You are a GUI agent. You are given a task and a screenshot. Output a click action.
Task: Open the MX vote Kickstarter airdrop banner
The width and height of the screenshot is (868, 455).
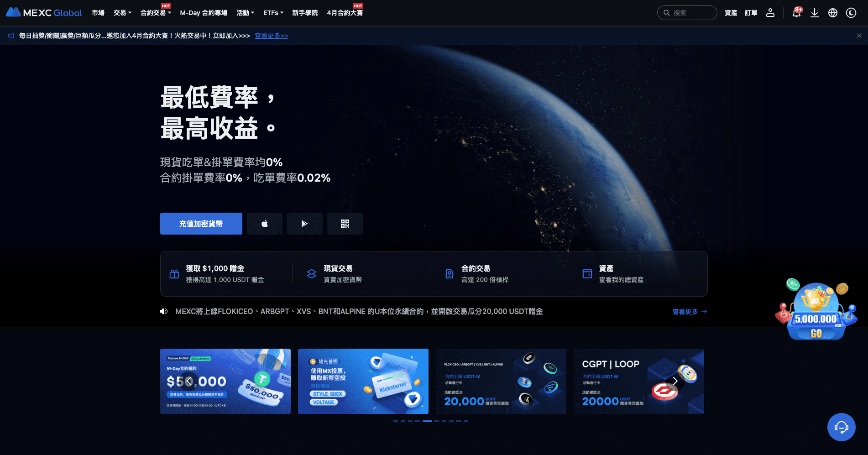[363, 381]
